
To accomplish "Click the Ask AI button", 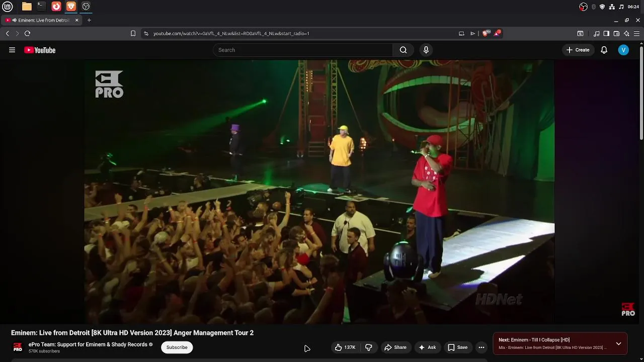I will click(x=427, y=347).
